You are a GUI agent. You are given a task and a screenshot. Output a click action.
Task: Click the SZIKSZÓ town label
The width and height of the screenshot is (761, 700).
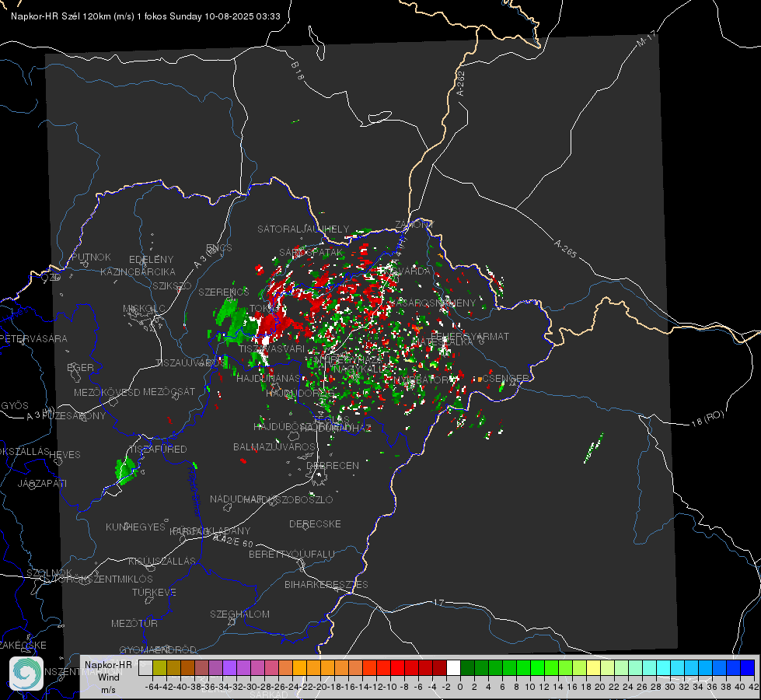pos(173,286)
